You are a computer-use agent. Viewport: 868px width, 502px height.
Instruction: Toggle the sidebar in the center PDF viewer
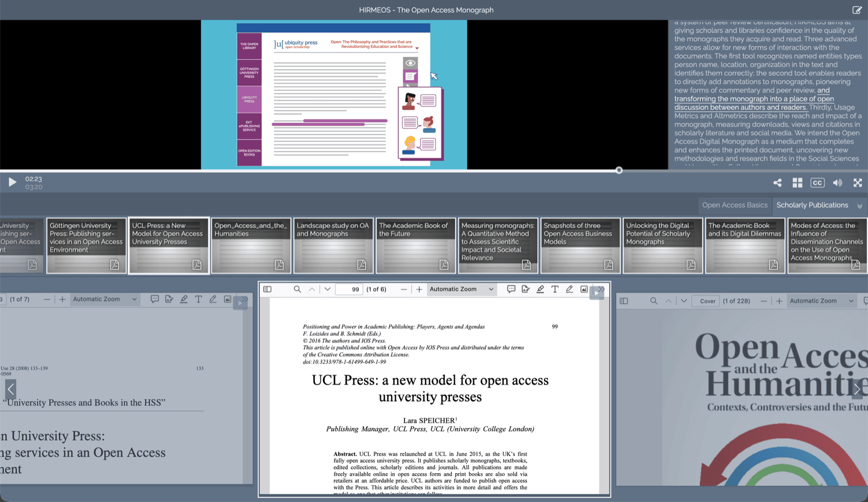click(x=267, y=290)
